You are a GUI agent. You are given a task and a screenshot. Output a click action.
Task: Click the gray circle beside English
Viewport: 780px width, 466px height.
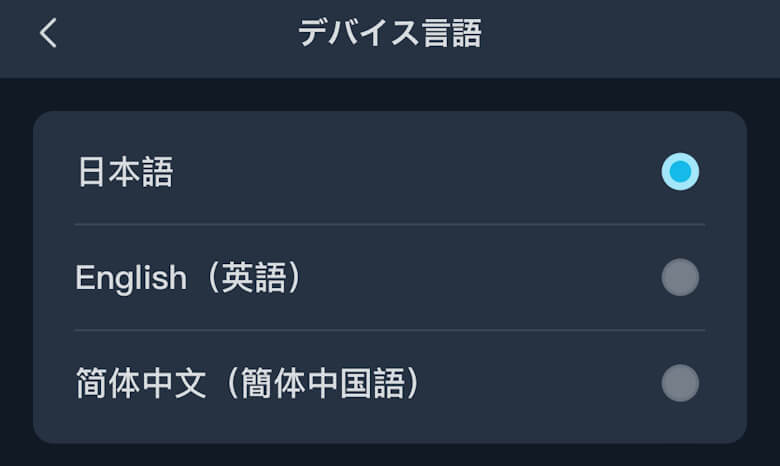(680, 277)
